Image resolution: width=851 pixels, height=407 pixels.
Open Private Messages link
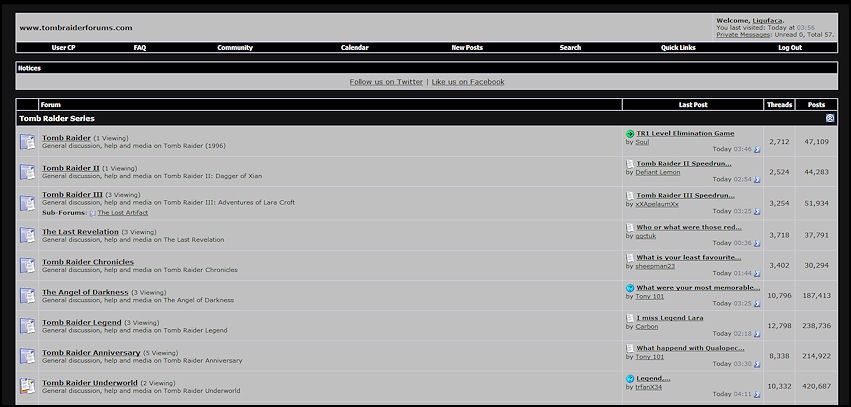(x=743, y=35)
